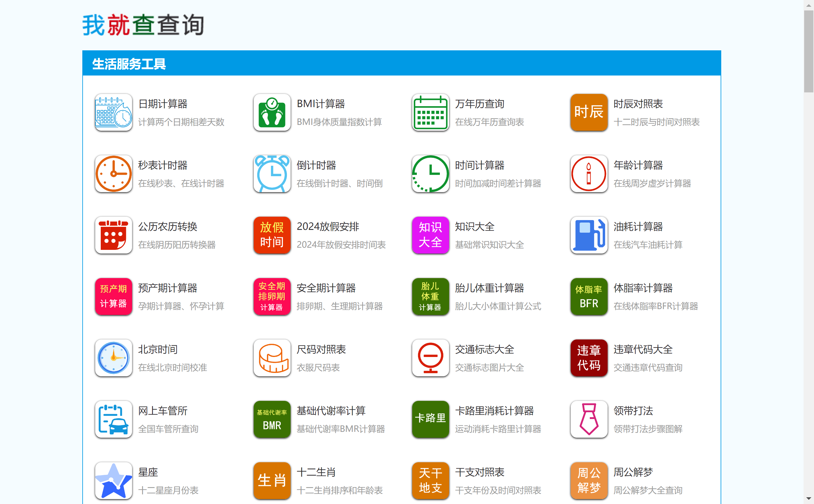Click the green 基础代谢率 BMR icon
Image resolution: width=814 pixels, height=504 pixels.
tap(272, 419)
